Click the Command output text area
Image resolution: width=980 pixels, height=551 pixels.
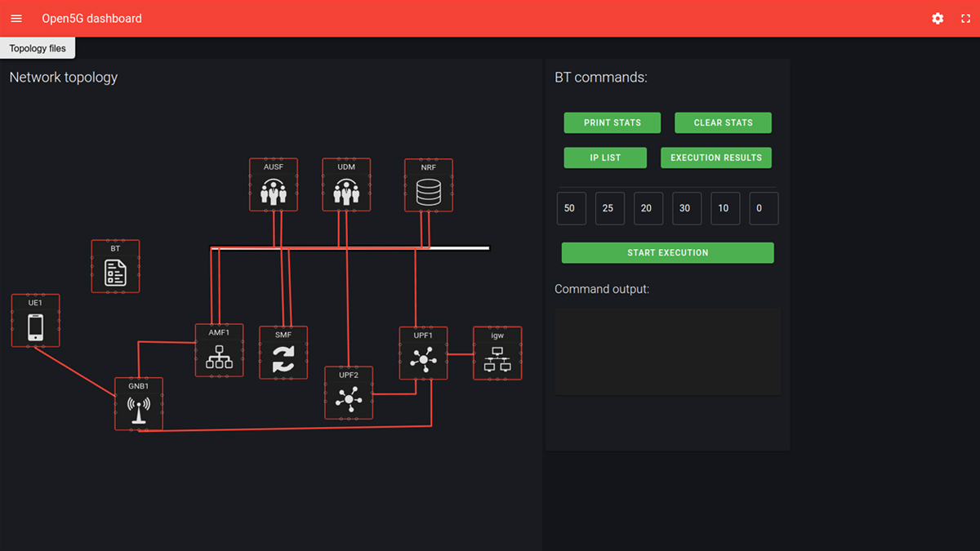pos(667,351)
